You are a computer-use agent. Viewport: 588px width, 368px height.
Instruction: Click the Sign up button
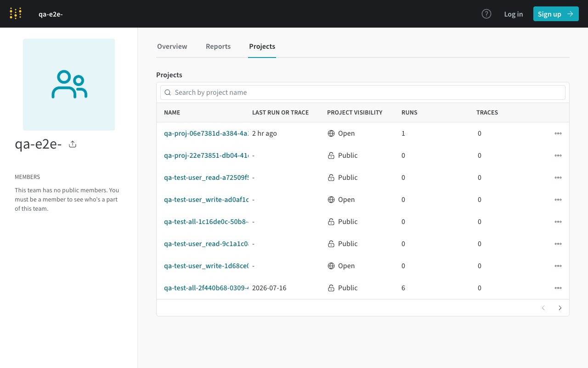tap(556, 14)
